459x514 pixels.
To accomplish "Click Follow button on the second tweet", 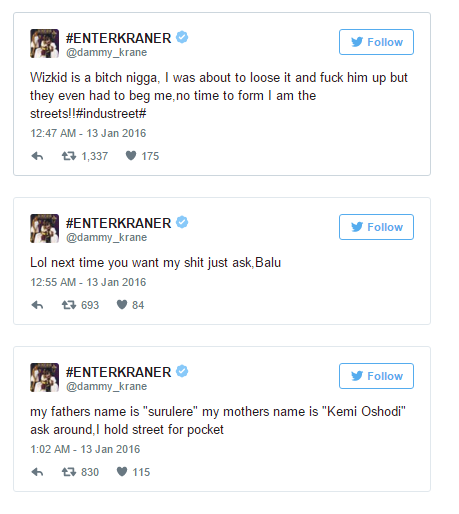I will (376, 227).
